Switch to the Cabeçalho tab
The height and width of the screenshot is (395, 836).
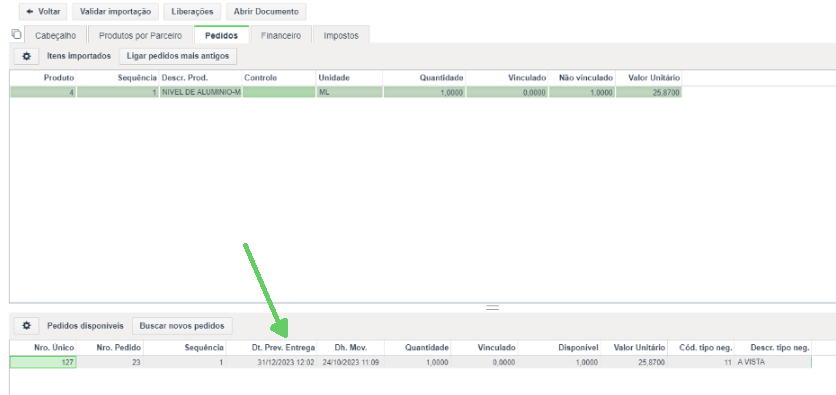coord(55,36)
